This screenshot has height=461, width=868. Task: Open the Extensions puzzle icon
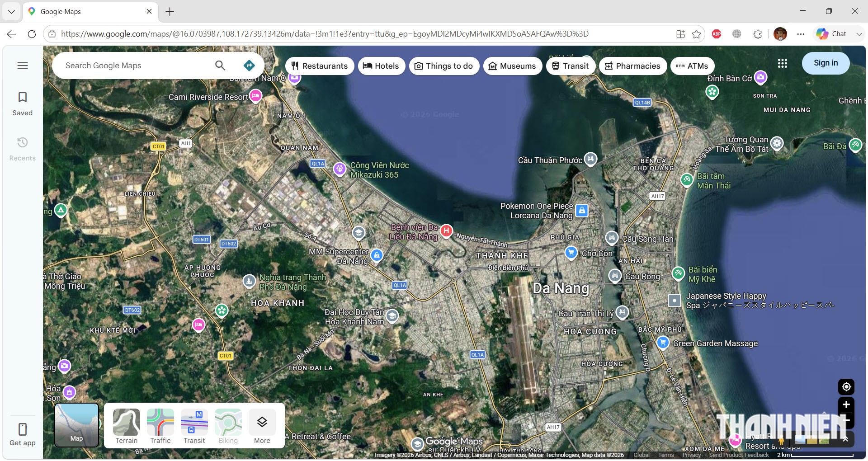[x=758, y=34]
